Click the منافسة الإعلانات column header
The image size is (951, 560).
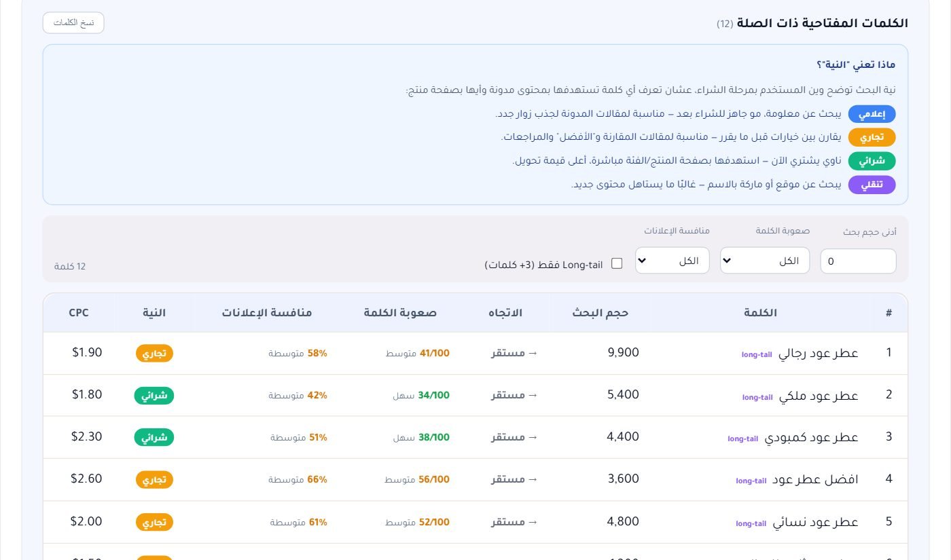266,313
